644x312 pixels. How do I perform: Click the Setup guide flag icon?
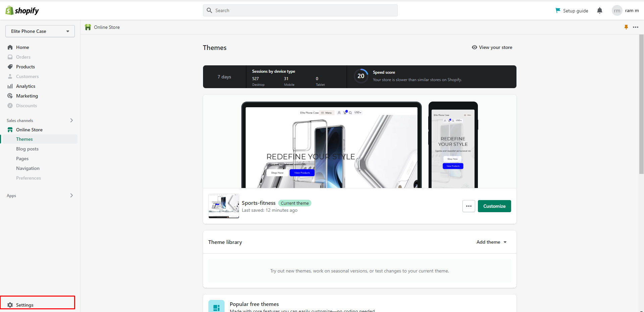click(x=558, y=10)
